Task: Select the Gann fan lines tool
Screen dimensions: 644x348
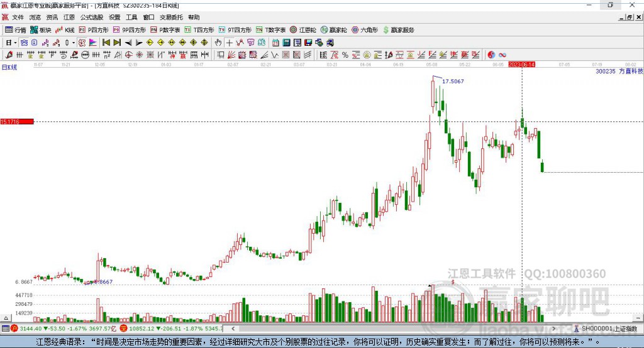Action: [232, 55]
